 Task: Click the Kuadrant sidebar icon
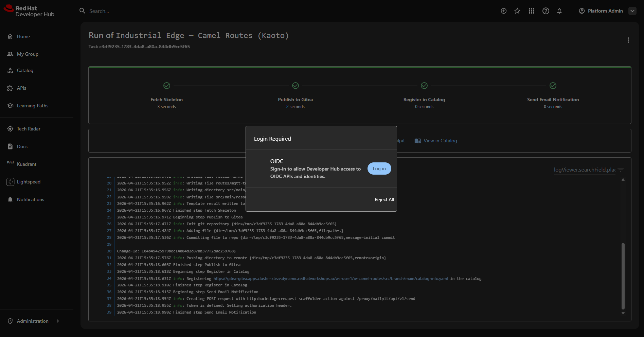[10, 162]
